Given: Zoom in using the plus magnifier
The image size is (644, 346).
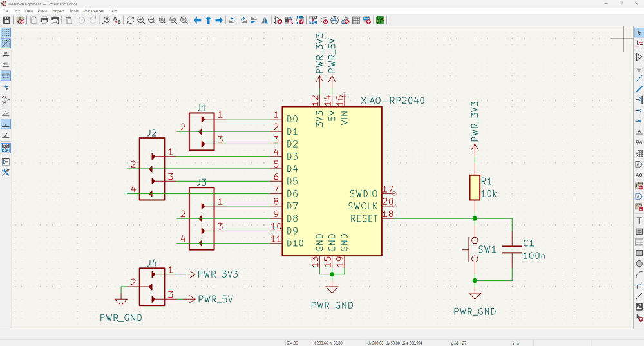Looking at the screenshot, I should (141, 20).
